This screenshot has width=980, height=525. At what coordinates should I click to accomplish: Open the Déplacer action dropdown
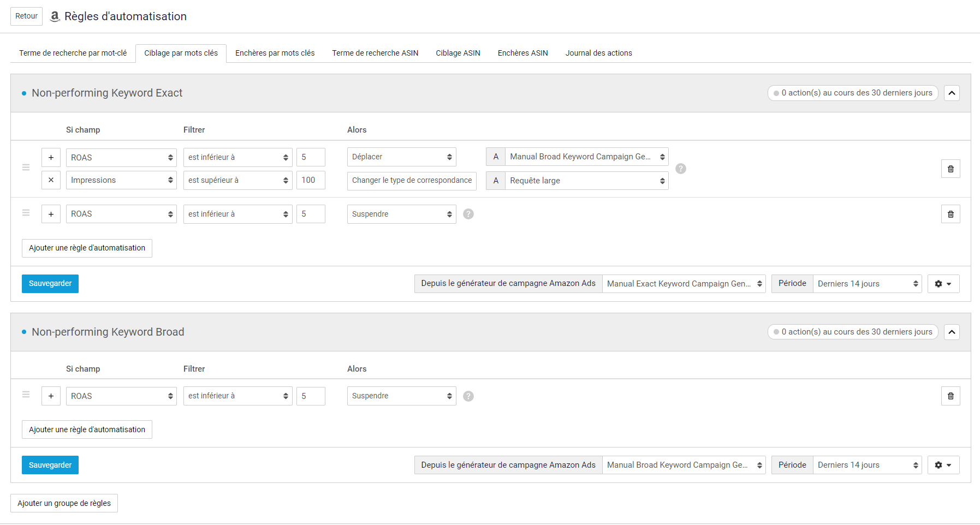click(x=402, y=157)
